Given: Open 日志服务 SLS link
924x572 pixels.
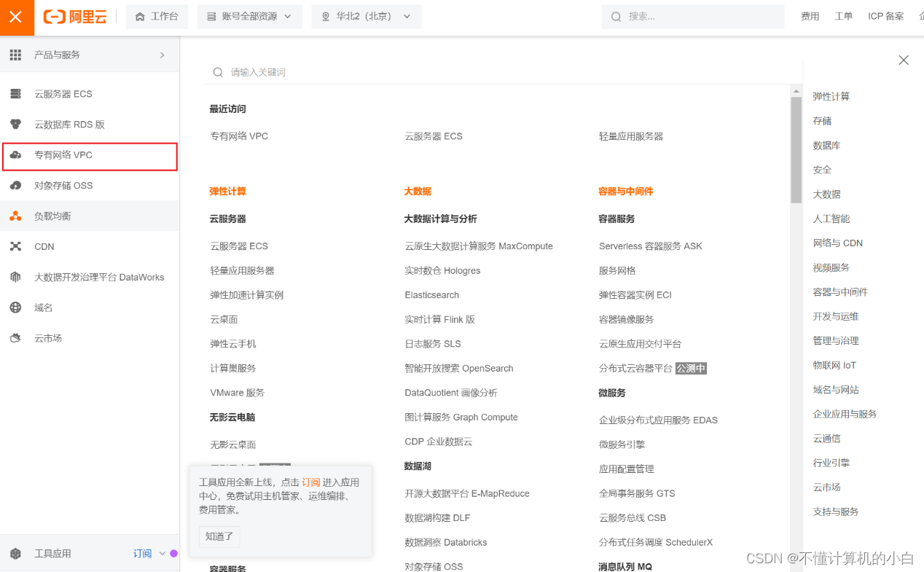Looking at the screenshot, I should click(x=433, y=344).
